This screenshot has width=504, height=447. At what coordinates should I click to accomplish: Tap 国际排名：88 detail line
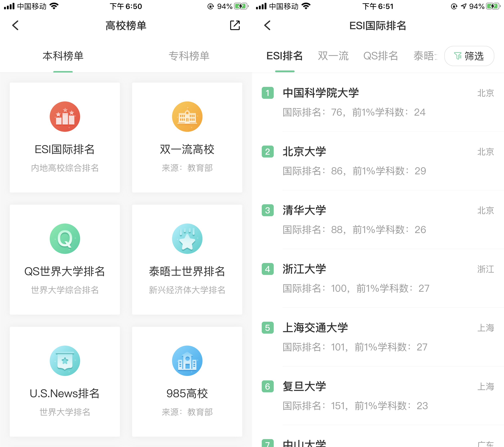(354, 230)
